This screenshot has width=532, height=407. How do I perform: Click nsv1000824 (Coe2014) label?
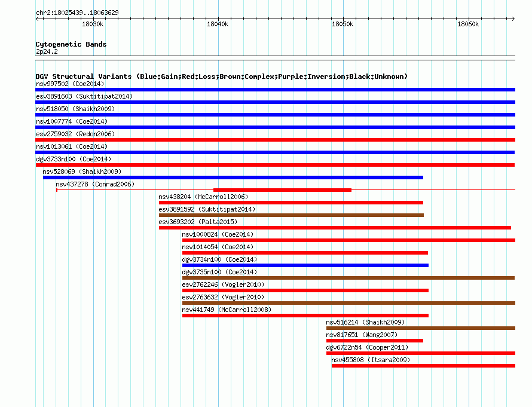coord(218,234)
